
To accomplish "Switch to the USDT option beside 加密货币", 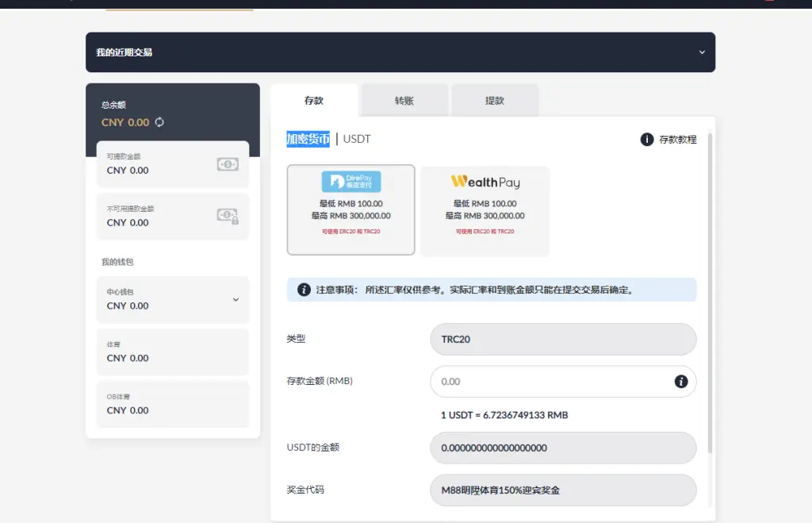I will 355,138.
